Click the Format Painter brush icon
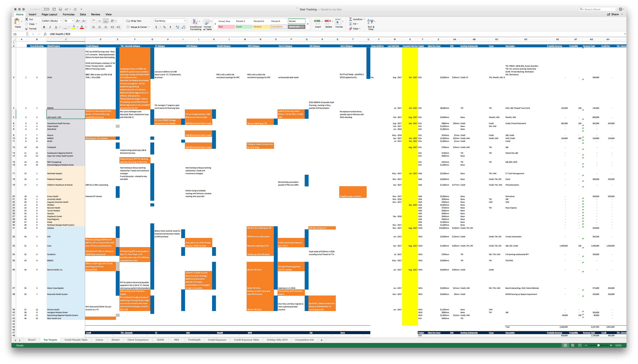Screen dimensions: 638x364 [26, 29]
